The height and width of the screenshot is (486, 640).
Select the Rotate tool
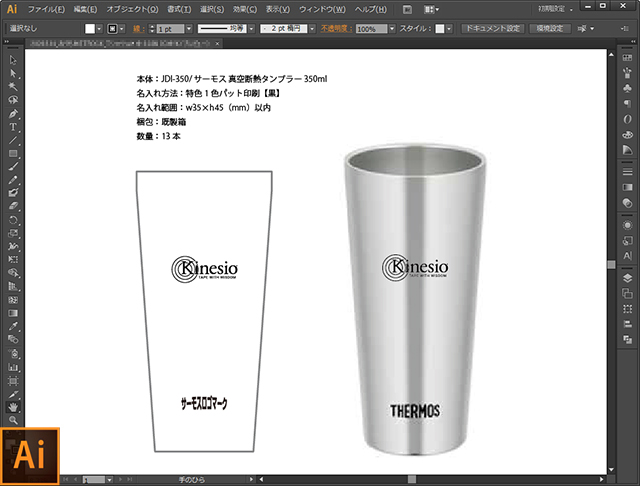pyautogui.click(x=13, y=220)
